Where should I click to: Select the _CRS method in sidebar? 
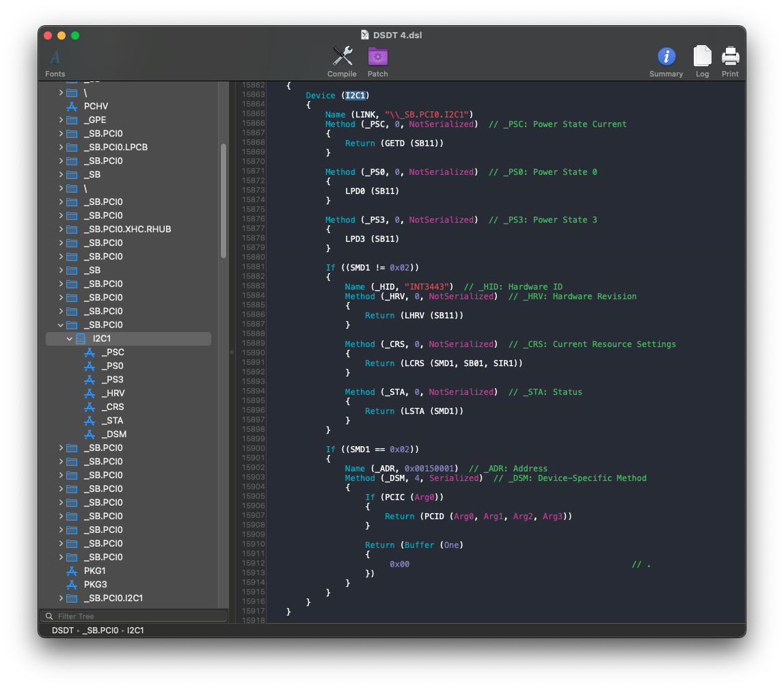(x=113, y=407)
